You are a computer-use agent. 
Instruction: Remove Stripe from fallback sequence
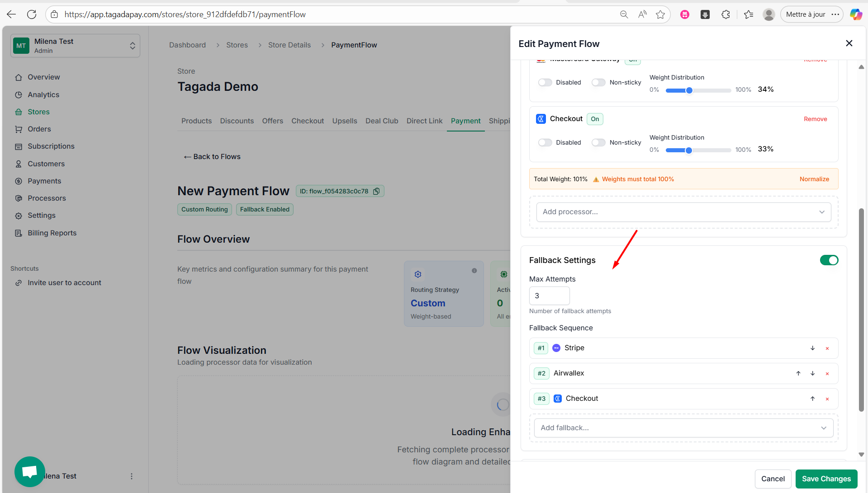[x=827, y=348]
